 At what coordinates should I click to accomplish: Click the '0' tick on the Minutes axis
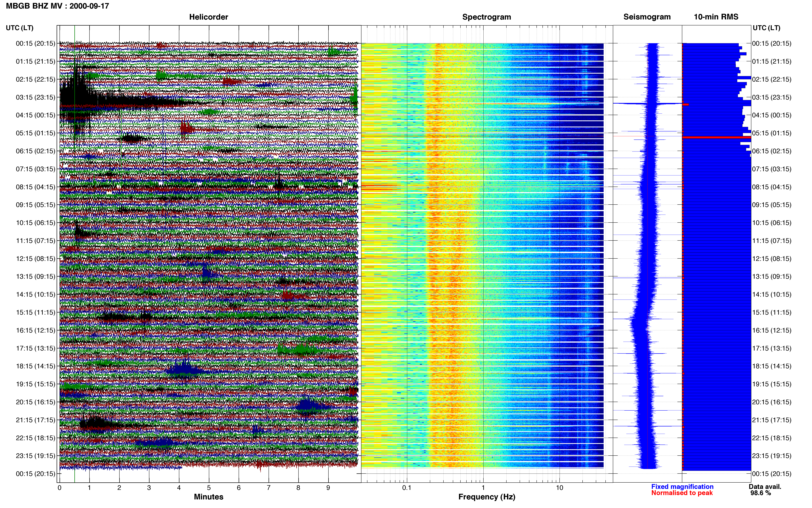[59, 488]
